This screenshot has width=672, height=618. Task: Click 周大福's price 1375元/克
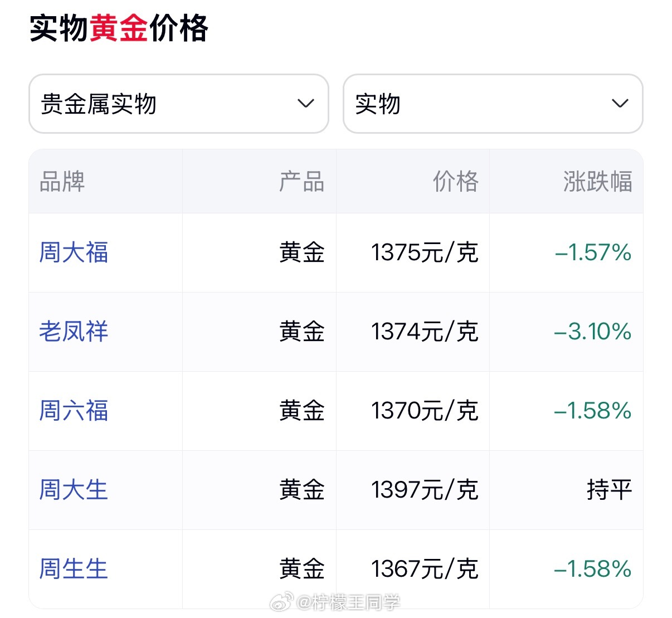point(425,252)
